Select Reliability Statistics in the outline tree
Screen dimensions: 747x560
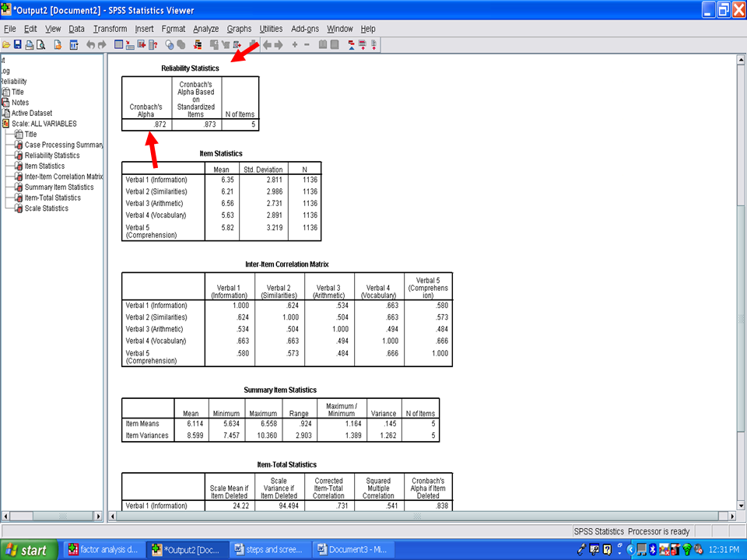click(x=51, y=156)
